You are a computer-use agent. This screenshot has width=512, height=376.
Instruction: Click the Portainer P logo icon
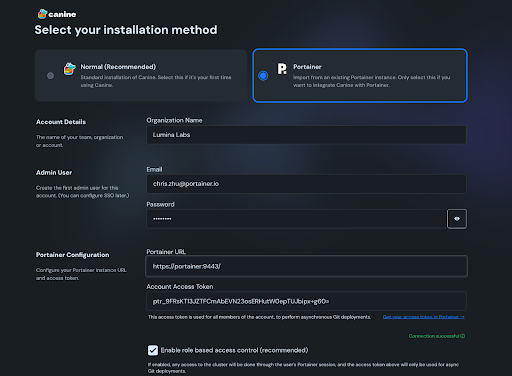pos(282,69)
